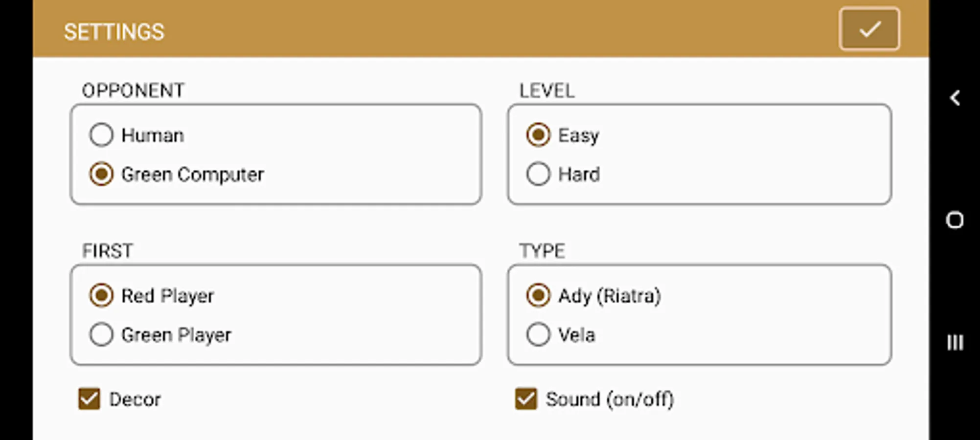Viewport: 980px width, 440px height.
Task: Open the recent apps overview
Action: [955, 342]
